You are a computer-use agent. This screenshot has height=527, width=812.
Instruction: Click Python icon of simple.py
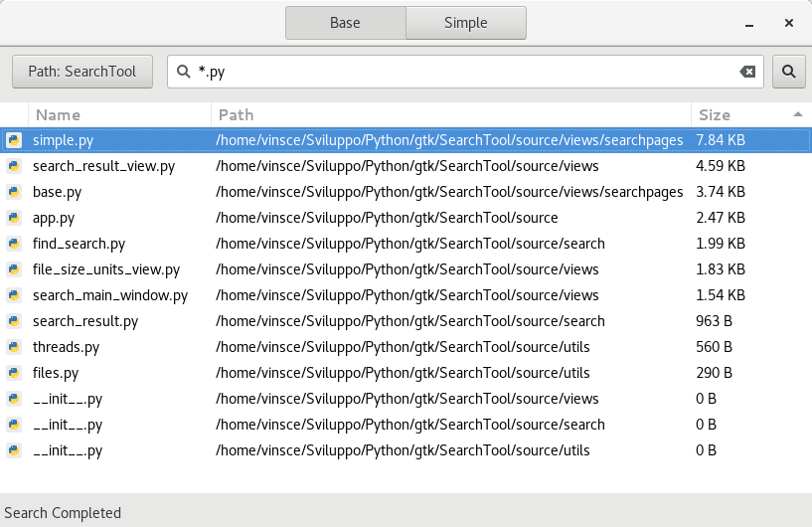14,140
